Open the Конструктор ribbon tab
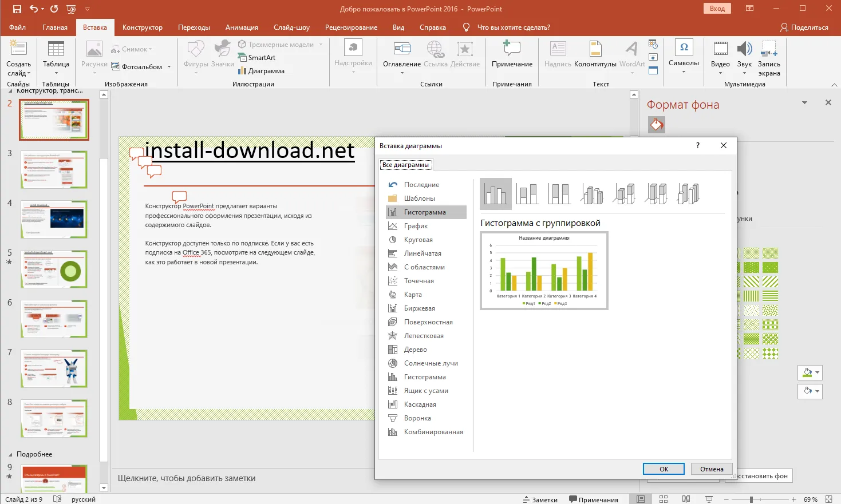This screenshot has height=504, width=841. tap(142, 27)
